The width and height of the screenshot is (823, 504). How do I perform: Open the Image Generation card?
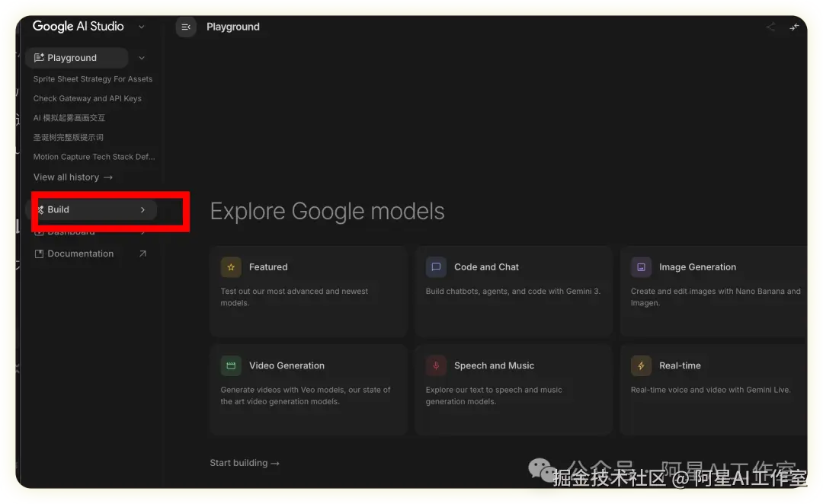point(714,291)
